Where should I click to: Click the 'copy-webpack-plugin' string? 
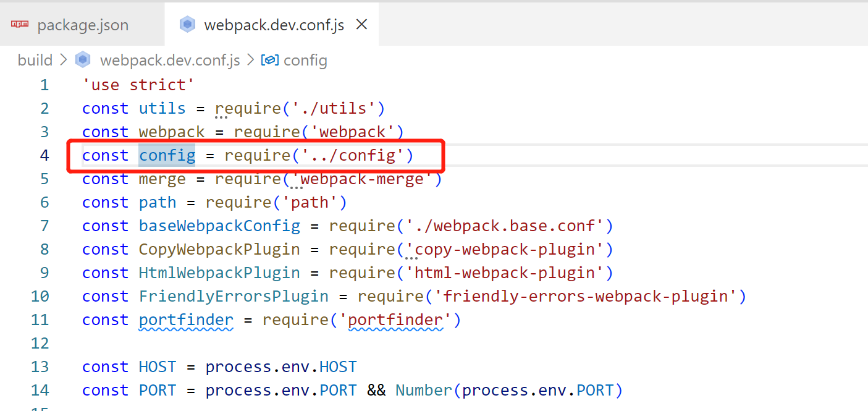[x=504, y=249]
